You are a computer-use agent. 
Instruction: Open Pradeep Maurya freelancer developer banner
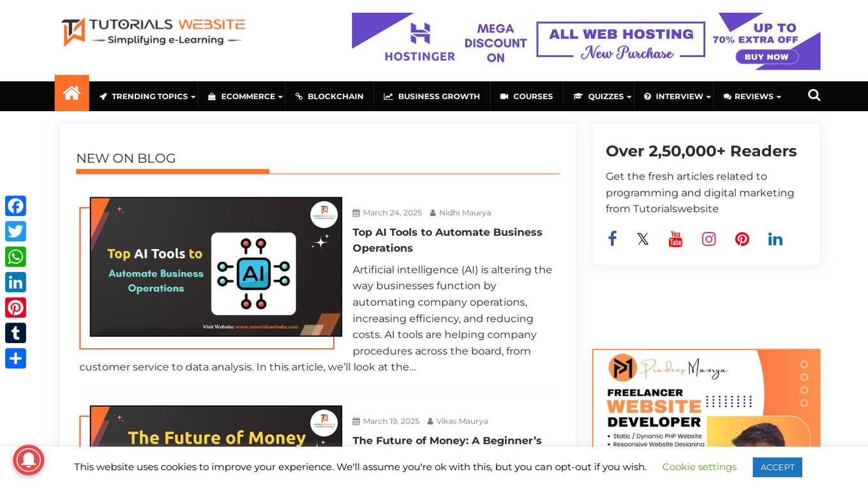(706, 398)
